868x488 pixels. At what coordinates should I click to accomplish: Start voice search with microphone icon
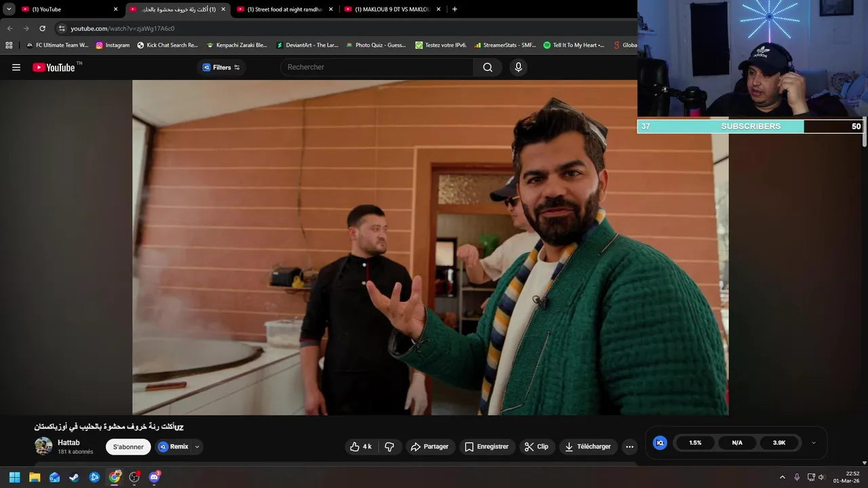coord(518,67)
